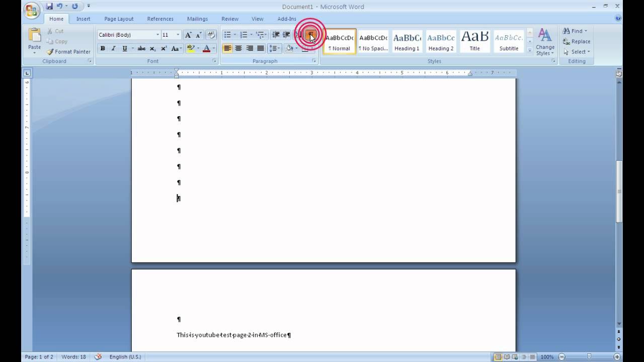Click the Office Button orb

coord(32,10)
